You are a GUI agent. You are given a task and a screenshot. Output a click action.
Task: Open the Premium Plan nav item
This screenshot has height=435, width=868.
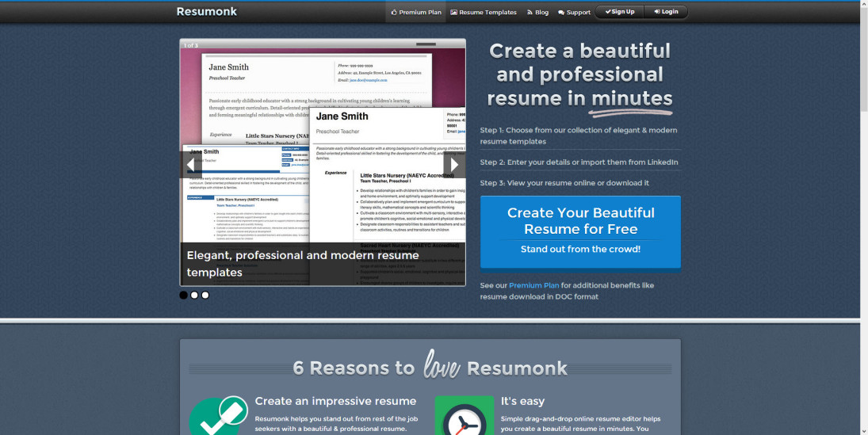415,12
